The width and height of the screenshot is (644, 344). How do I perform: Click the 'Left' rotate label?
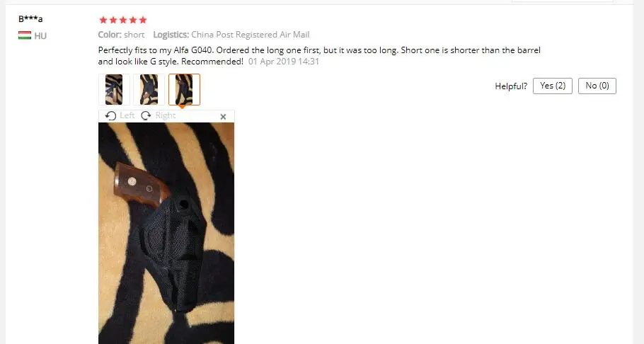tap(127, 115)
